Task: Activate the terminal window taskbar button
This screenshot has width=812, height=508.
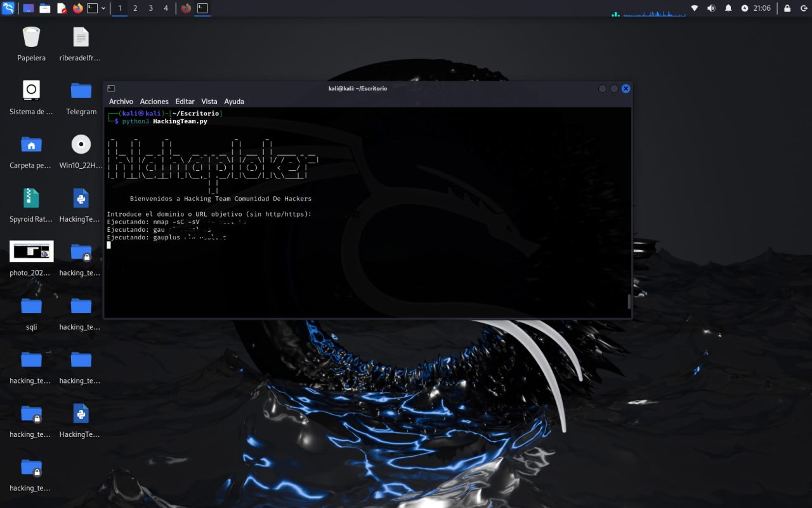Action: tap(202, 8)
